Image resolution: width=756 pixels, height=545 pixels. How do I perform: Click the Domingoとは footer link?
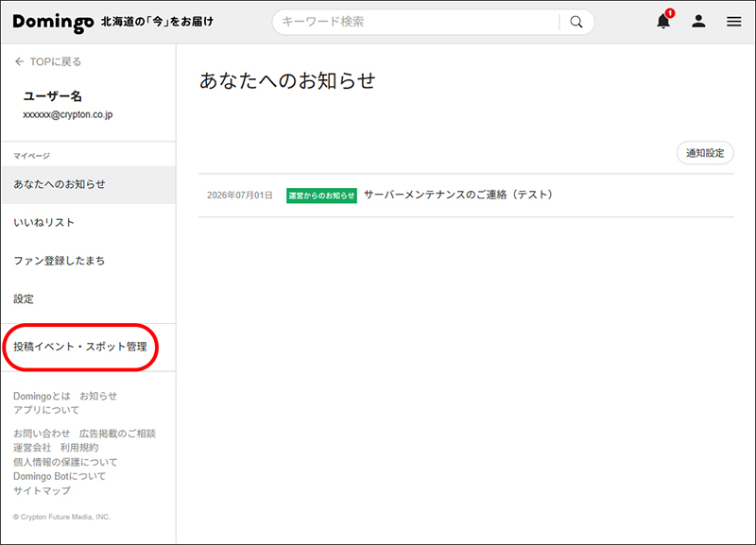pos(42,396)
